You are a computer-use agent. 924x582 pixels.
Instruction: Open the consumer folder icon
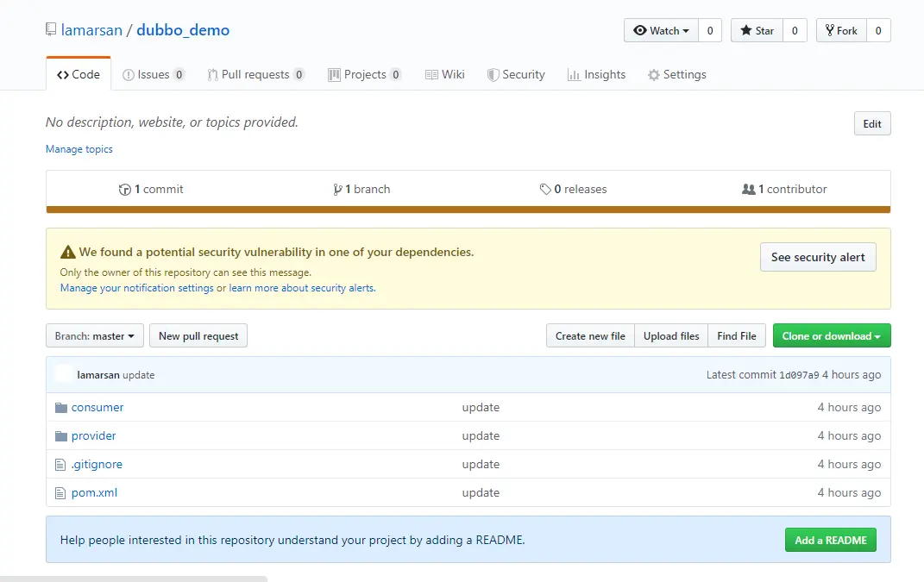pyautogui.click(x=60, y=408)
